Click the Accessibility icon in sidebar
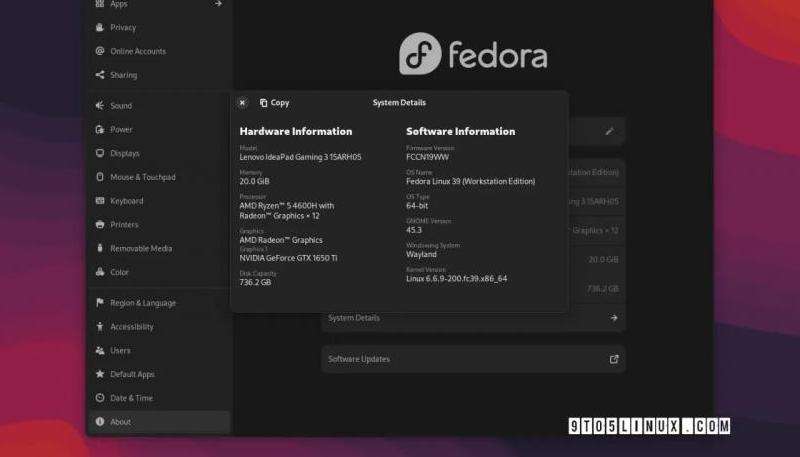The width and height of the screenshot is (800, 457). [100, 327]
